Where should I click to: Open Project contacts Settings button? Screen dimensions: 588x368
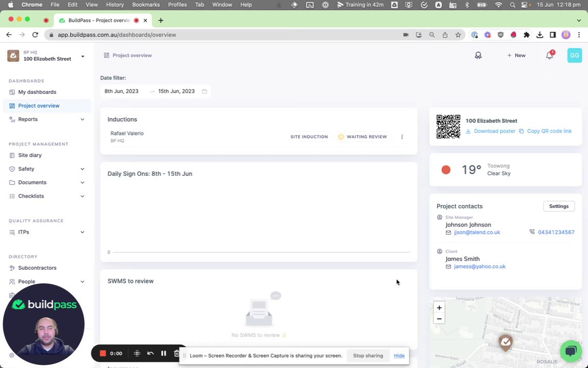(559, 206)
